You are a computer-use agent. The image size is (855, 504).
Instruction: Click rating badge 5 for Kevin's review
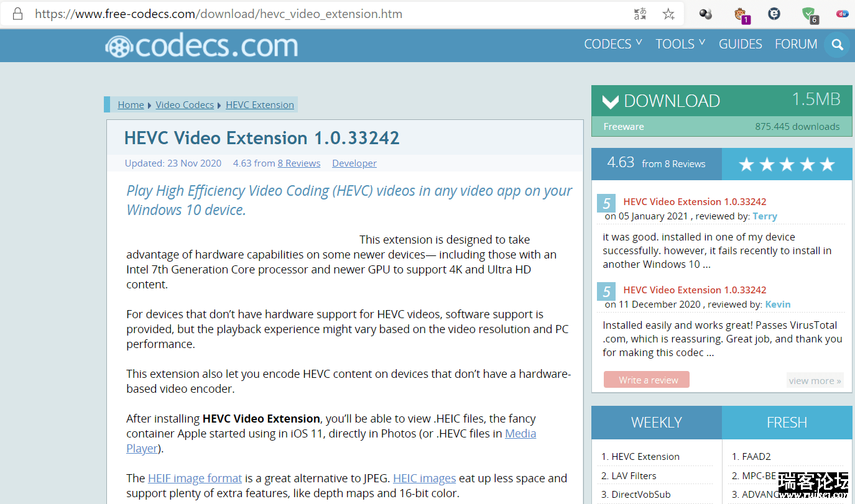[606, 291]
